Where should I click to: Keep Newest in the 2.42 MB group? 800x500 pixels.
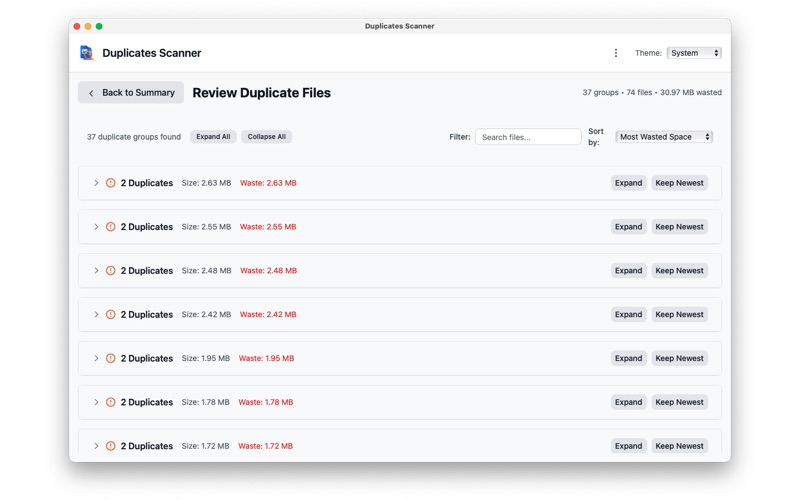[680, 314]
